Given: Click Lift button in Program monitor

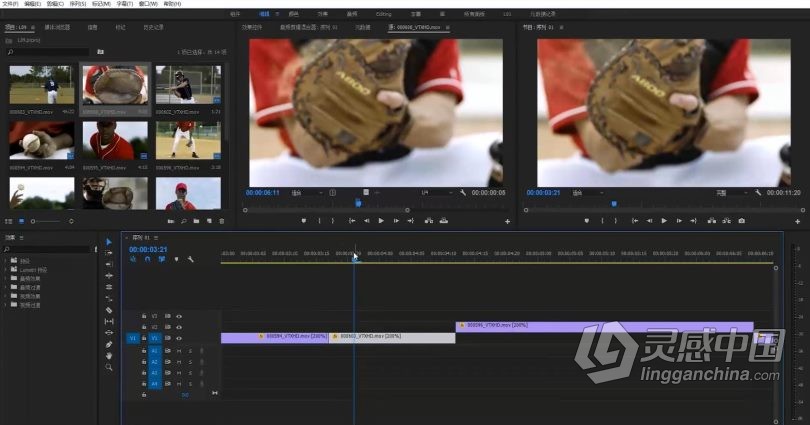Looking at the screenshot, I should (x=712, y=221).
